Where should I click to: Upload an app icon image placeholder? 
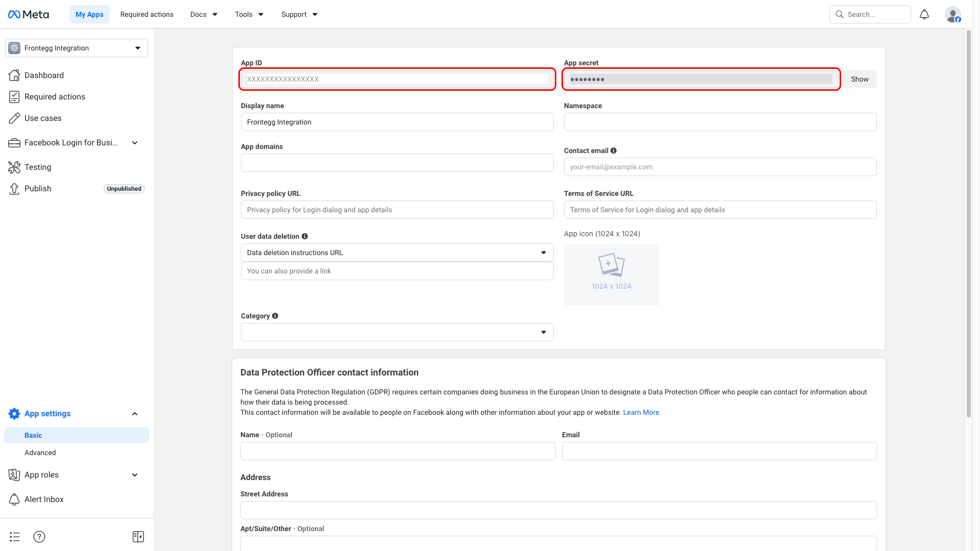[x=611, y=275]
